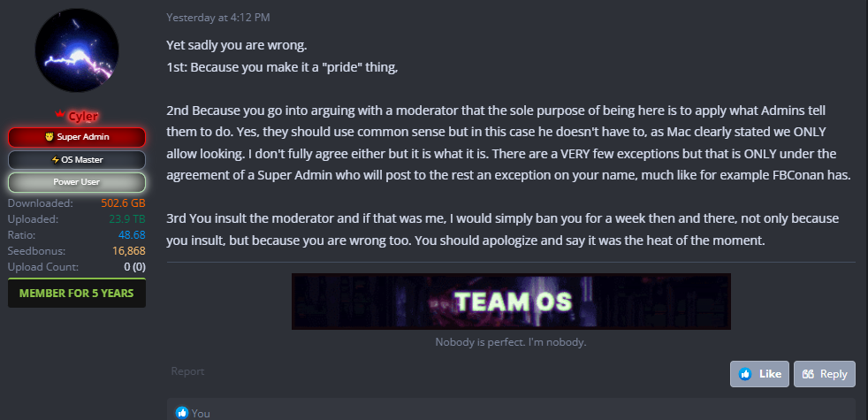
Task: Click the like reaction icon beside You
Action: point(182,413)
